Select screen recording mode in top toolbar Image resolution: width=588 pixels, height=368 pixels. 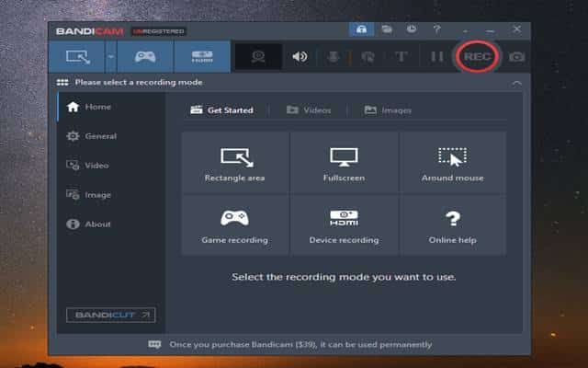tap(77, 57)
